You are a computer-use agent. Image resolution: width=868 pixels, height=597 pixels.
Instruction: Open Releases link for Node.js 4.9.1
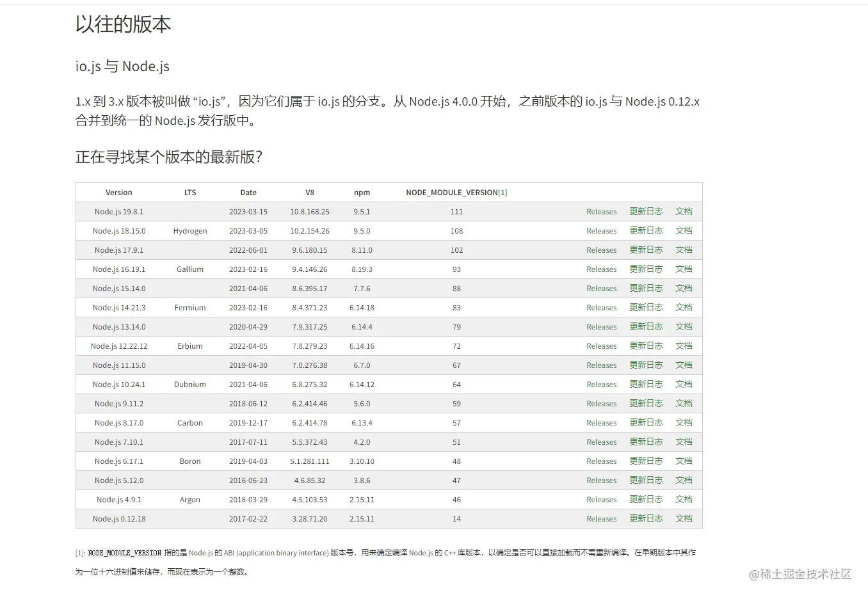601,500
